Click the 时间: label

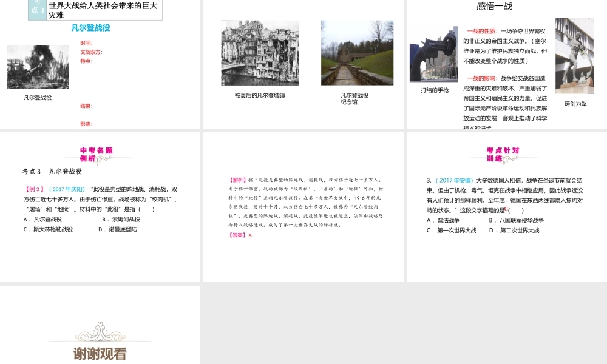[86, 43]
